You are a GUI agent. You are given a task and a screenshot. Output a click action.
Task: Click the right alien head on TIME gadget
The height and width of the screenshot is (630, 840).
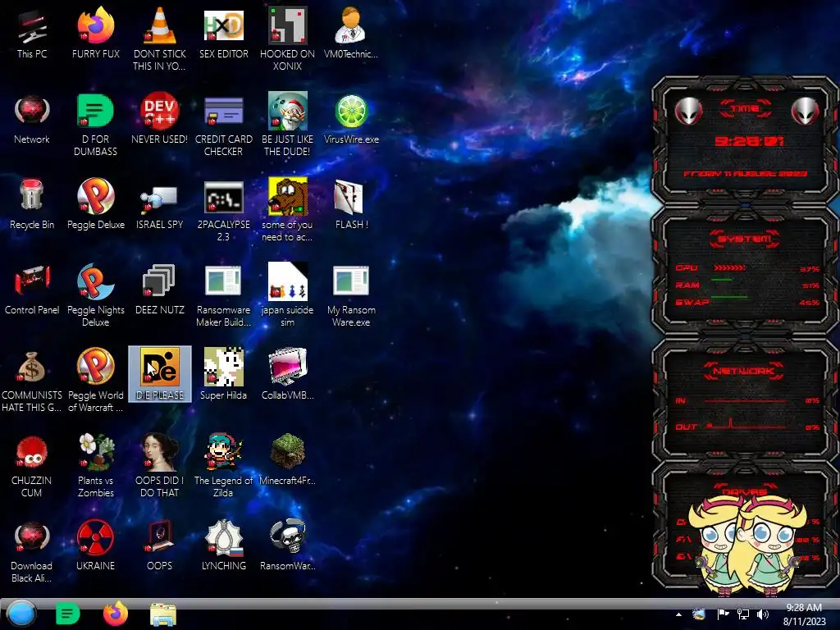tap(806, 112)
